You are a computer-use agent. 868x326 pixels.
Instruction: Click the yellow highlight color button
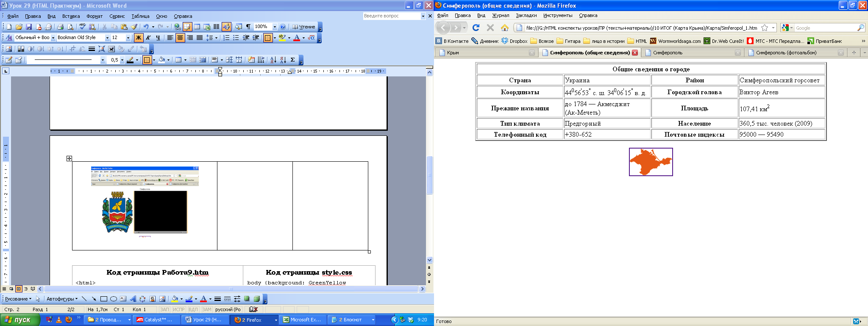click(x=282, y=38)
